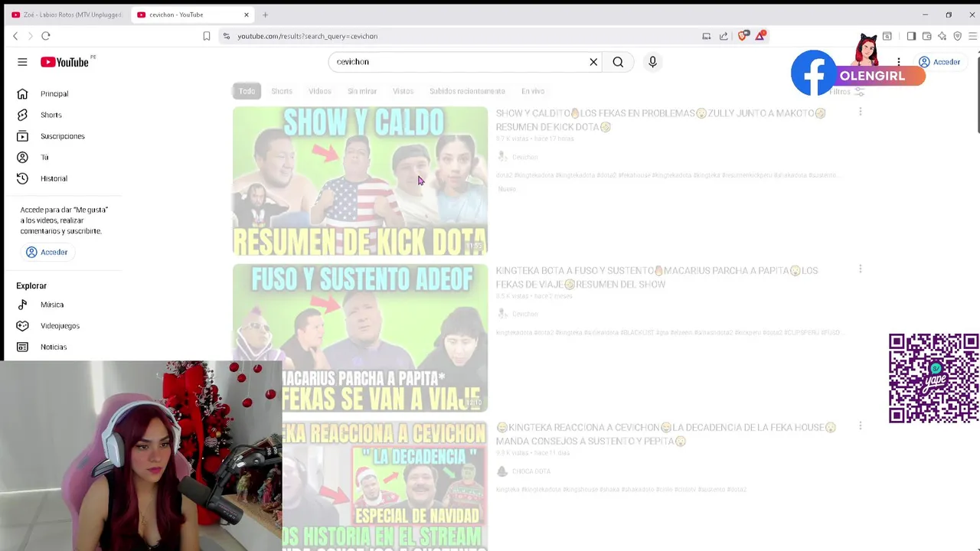Open the Brave Wallet icon

926,36
